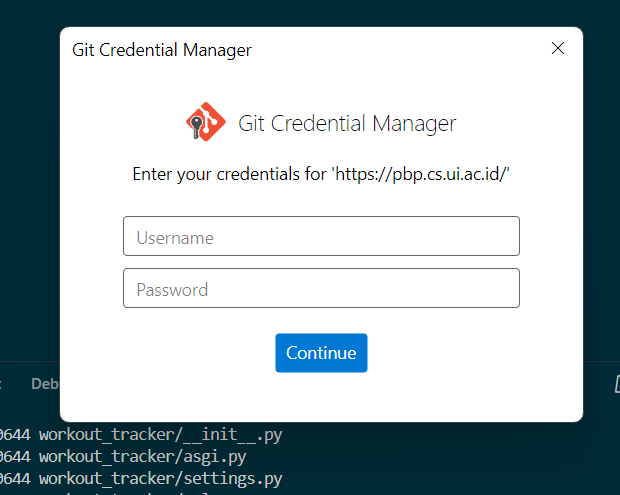Close the Git Credential Manager dialog

pos(558,48)
